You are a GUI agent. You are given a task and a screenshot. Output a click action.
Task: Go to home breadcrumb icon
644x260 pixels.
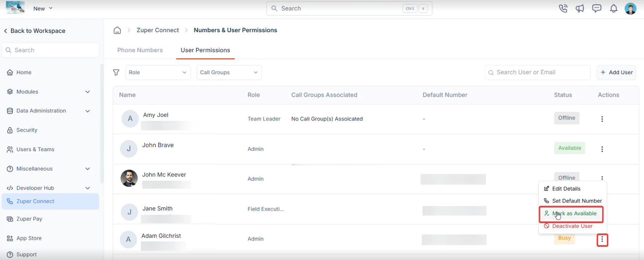point(117,30)
